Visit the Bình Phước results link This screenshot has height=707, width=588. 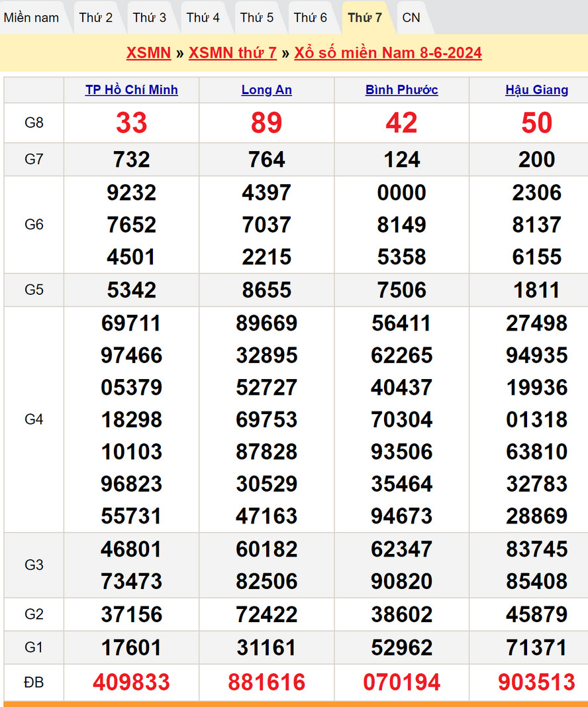tap(402, 90)
